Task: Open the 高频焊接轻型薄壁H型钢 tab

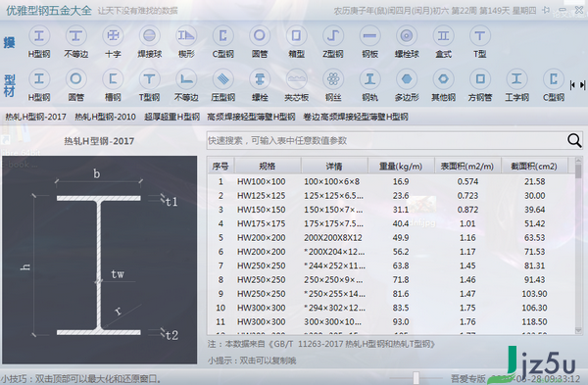Action: tap(251, 117)
